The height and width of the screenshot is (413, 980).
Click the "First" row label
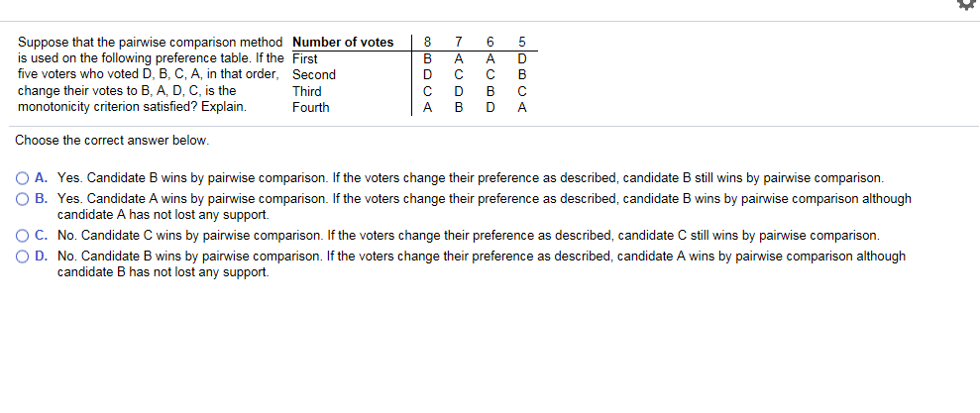tap(305, 58)
